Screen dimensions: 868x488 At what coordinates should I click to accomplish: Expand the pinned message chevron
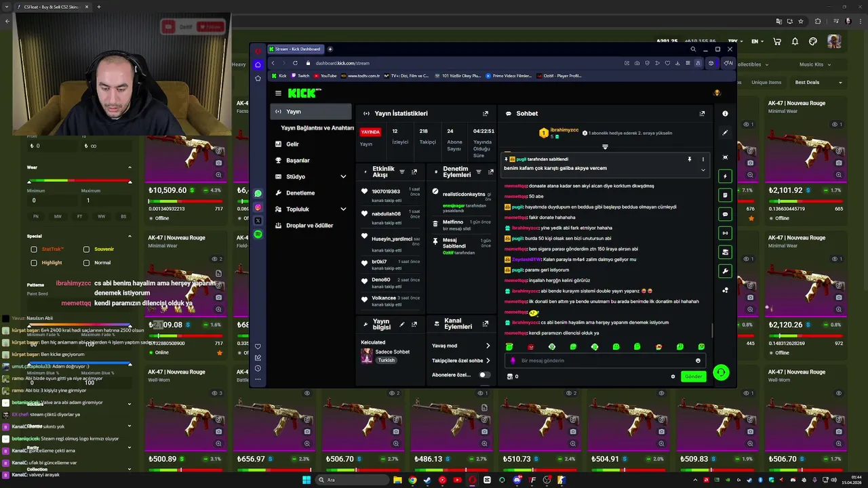tap(703, 169)
